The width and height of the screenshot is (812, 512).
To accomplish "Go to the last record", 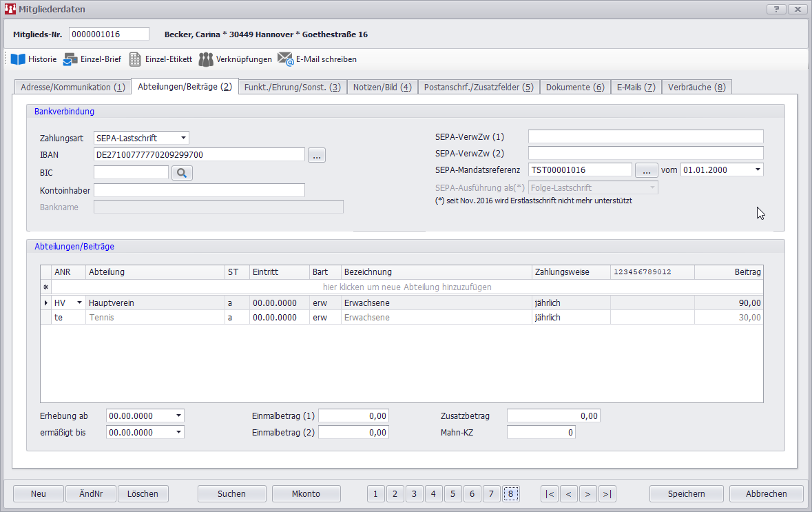I will (607, 493).
